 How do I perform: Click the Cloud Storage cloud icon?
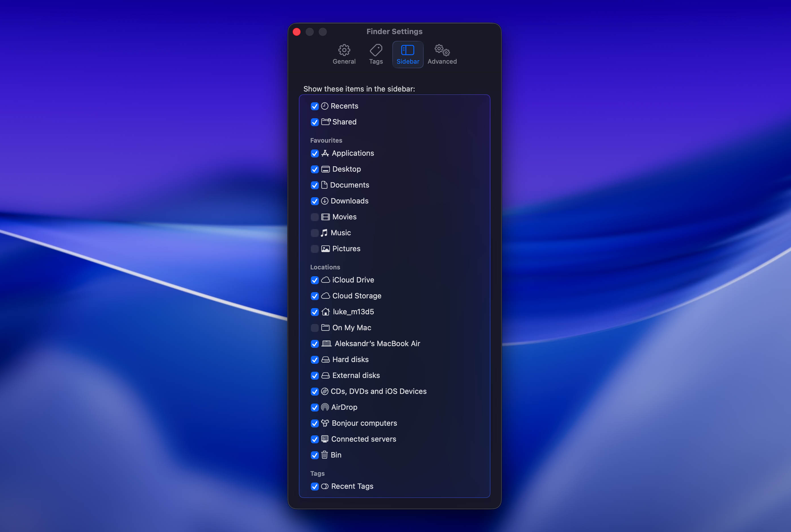pyautogui.click(x=325, y=296)
